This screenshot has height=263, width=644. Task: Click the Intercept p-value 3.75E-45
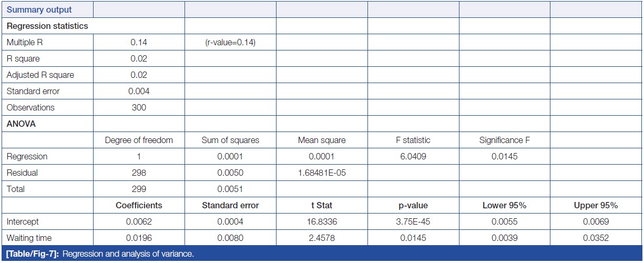coord(413,222)
